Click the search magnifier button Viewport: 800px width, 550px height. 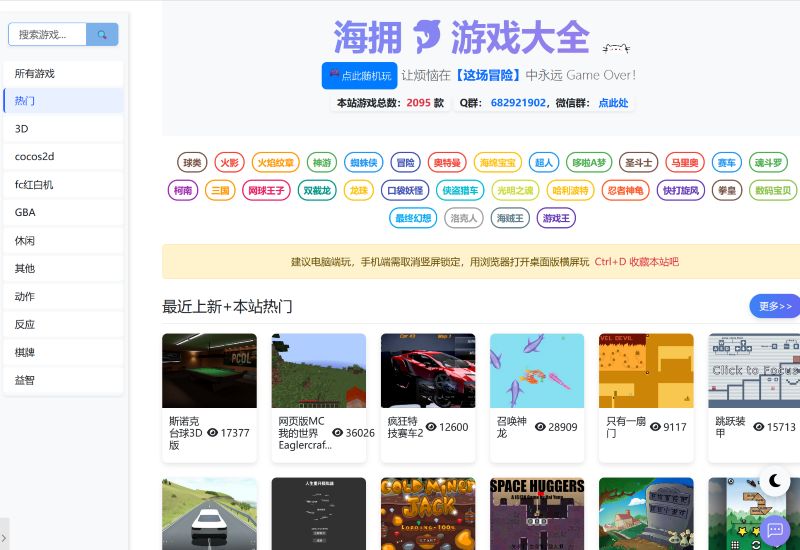click(x=102, y=34)
